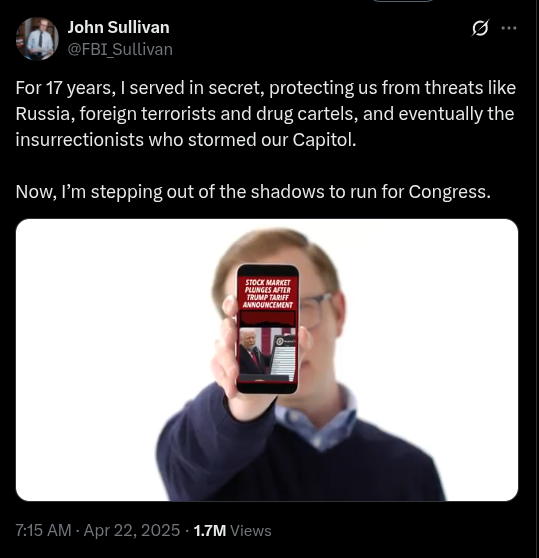Screen dimensions: 539x558
Task: Click the Apr 22, 2025 post date
Action: coord(132,530)
